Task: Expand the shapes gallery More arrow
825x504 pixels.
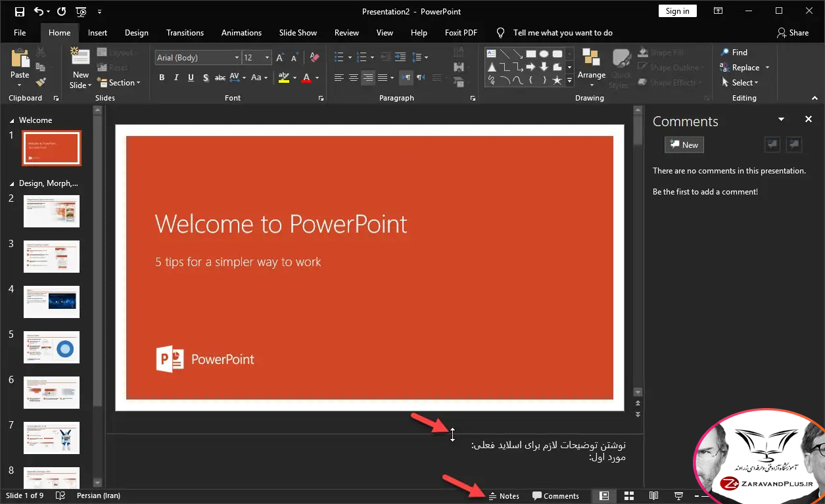Action: click(x=569, y=81)
